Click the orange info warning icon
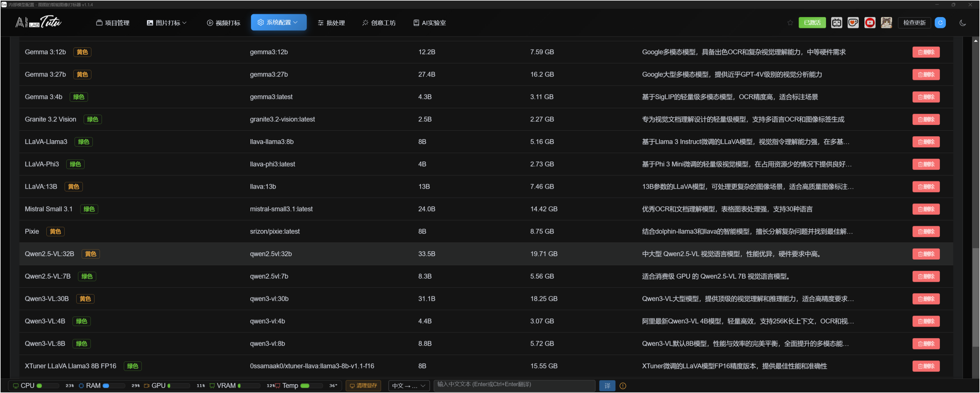 pos(623,386)
